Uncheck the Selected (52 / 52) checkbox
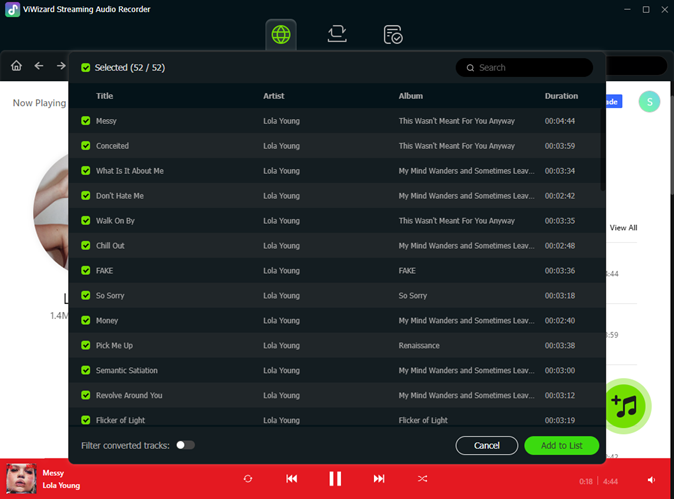Screen dimensions: 674x499 [86, 68]
